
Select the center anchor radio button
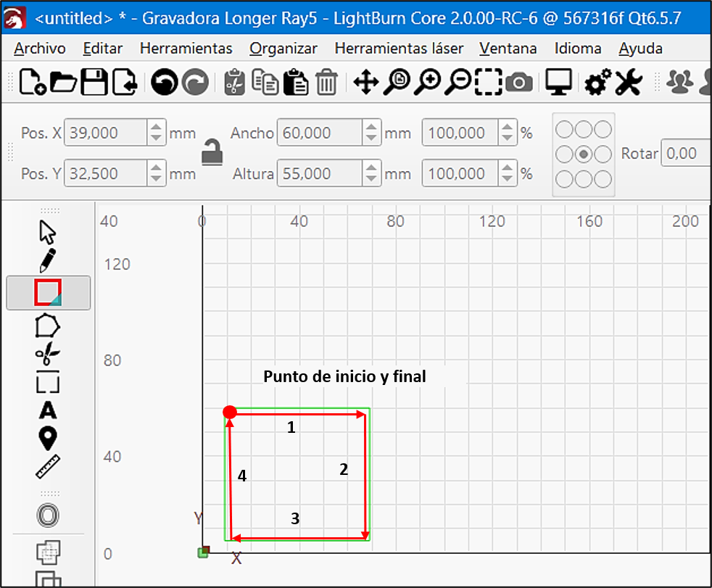pos(584,154)
